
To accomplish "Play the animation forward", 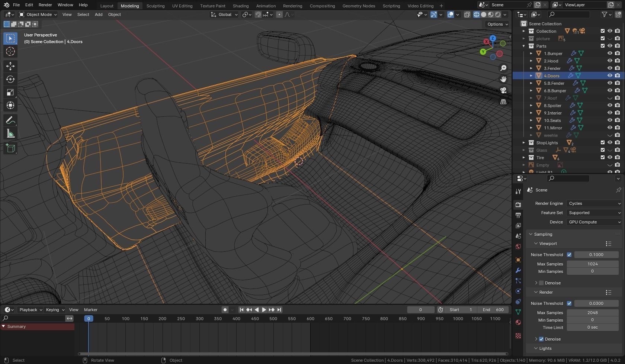I will (264, 310).
